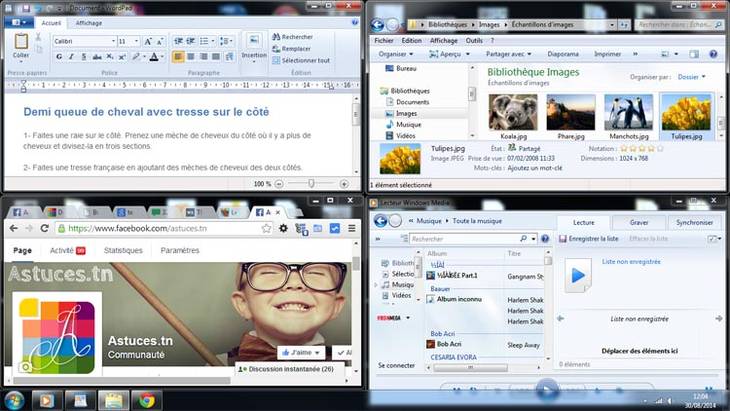Click the text highlight color icon

(x=138, y=57)
